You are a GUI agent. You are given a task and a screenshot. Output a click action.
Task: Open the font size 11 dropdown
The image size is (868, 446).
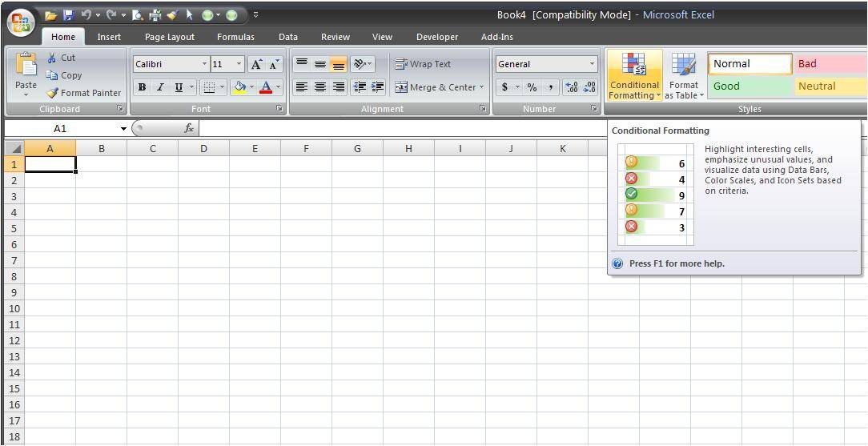[239, 64]
